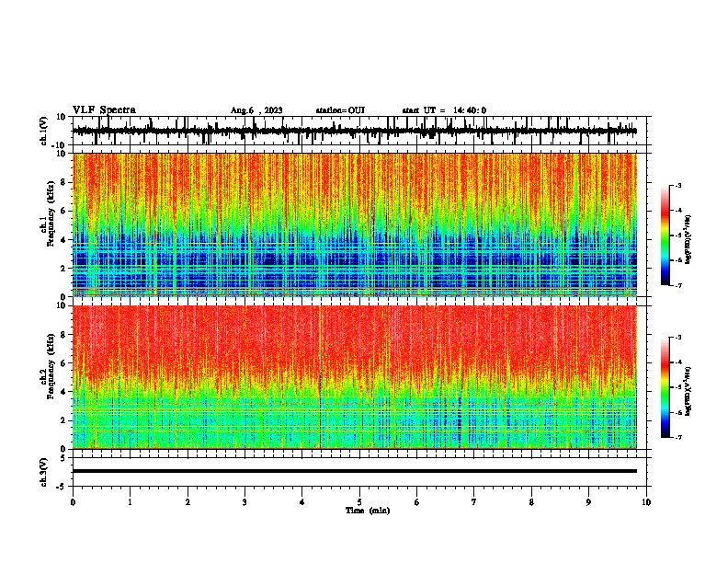728x563 pixels.
Task: Click the 'Aug.6 , 2023' date label
Action: coord(256,110)
